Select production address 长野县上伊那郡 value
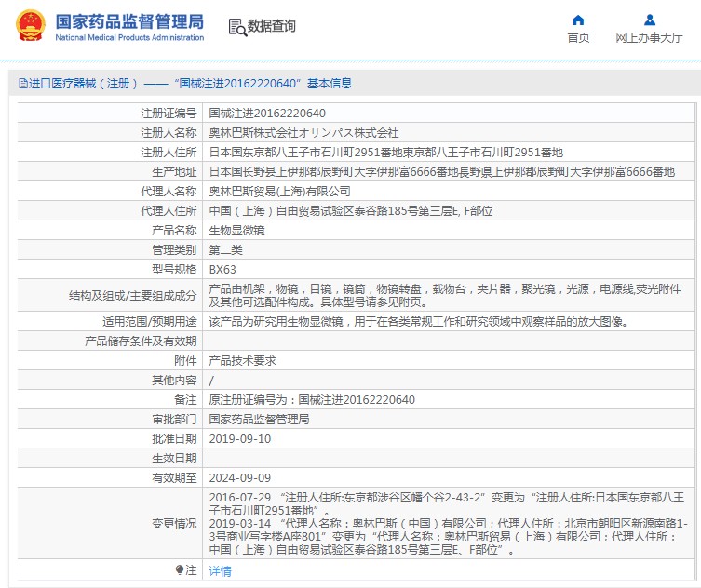Image resolution: width=701 pixels, height=588 pixels. pos(441,172)
